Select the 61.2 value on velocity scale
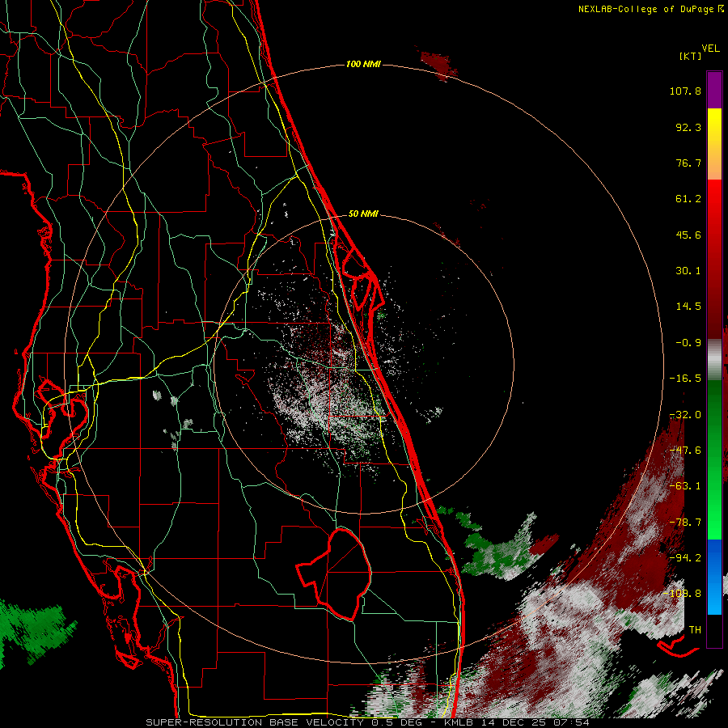Image resolution: width=728 pixels, height=728 pixels. coord(688,199)
